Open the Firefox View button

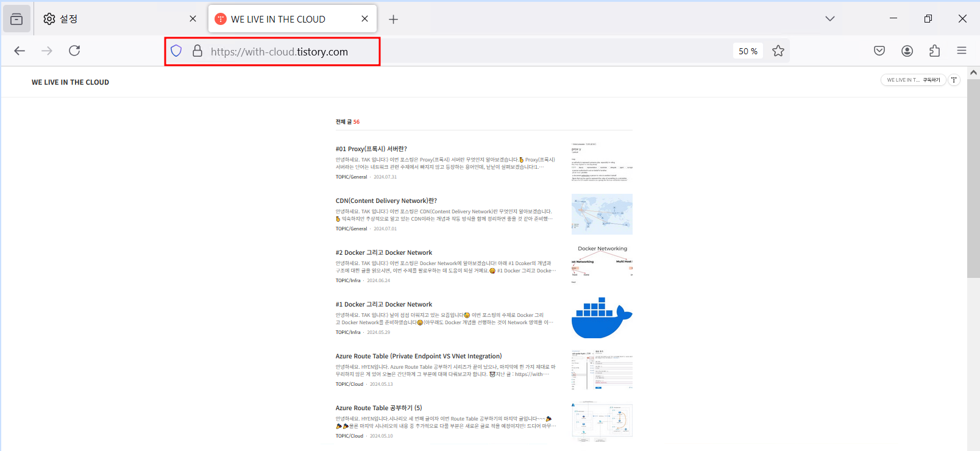click(16, 19)
